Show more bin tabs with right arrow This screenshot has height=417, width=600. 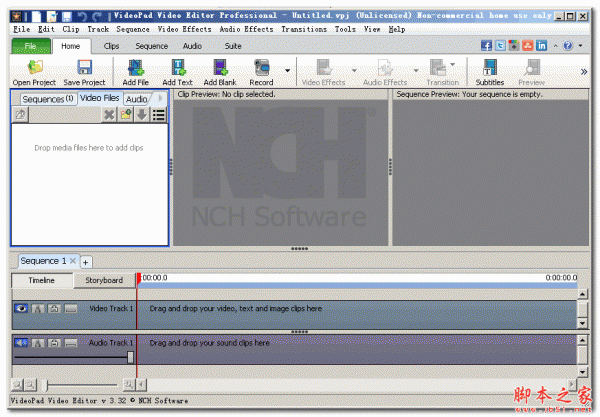click(x=160, y=98)
